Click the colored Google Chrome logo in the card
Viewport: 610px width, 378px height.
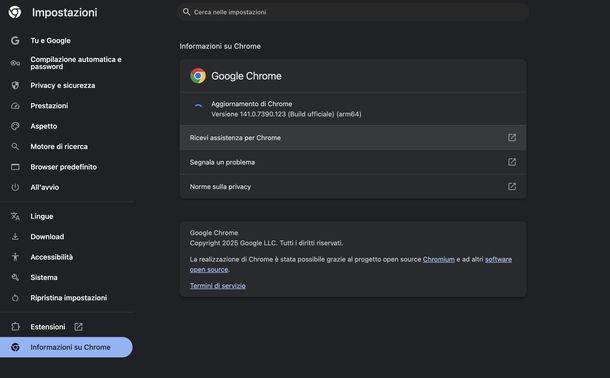coord(198,76)
